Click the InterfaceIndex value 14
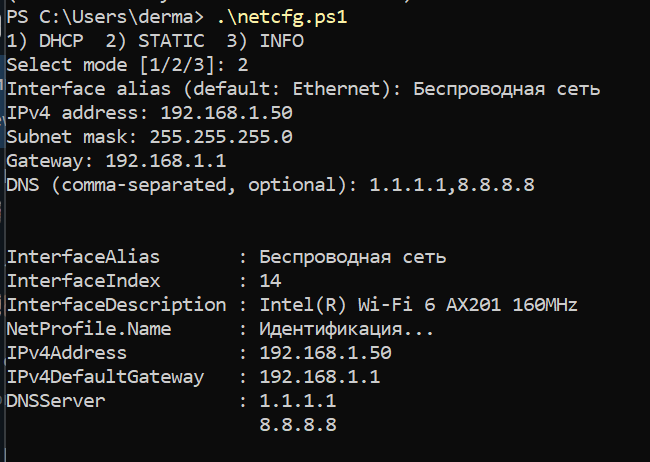Screen dimensions: 650x462 (270, 281)
